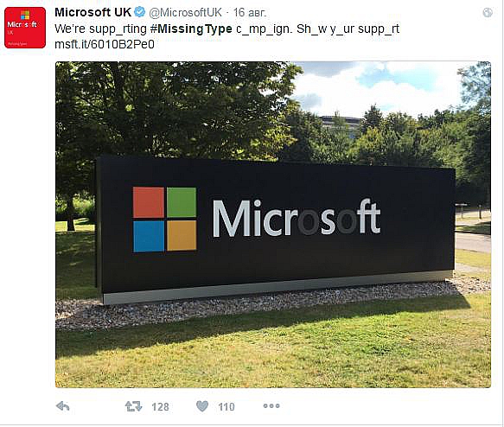Open the @MicrosoftUK handle link

(185, 12)
